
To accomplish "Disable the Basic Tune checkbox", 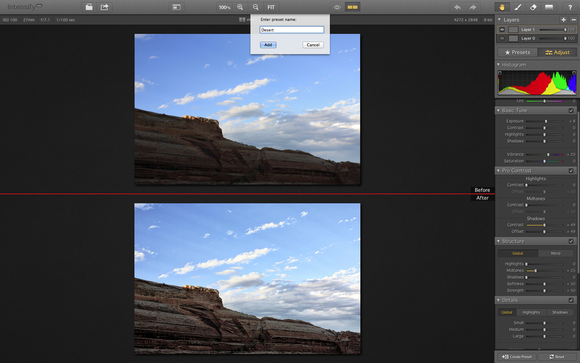I will [x=571, y=110].
